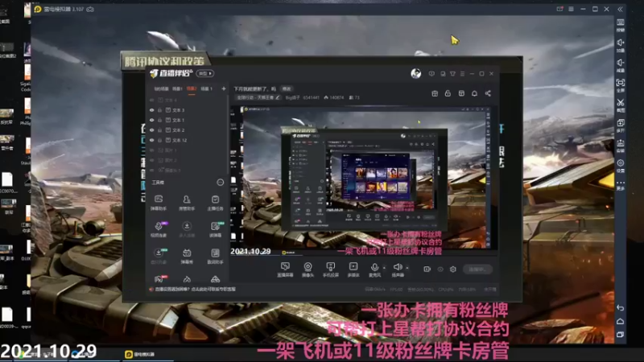Add 多媒体 multimedia source

[x=353, y=269]
